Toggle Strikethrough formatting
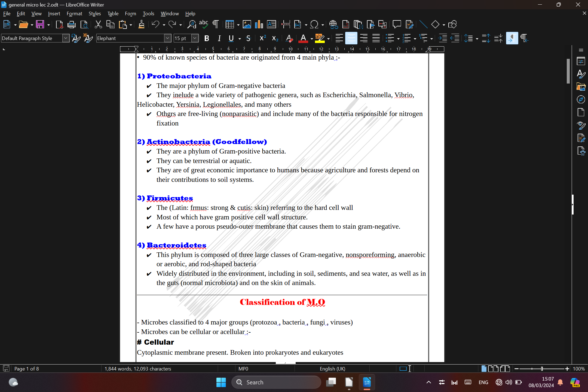This screenshot has height=392, width=588. coord(248,38)
